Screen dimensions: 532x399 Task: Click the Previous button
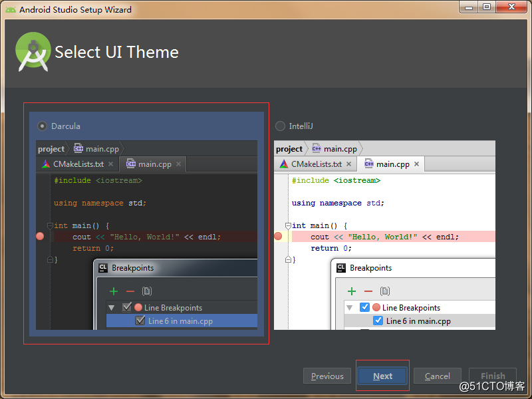[x=327, y=376]
